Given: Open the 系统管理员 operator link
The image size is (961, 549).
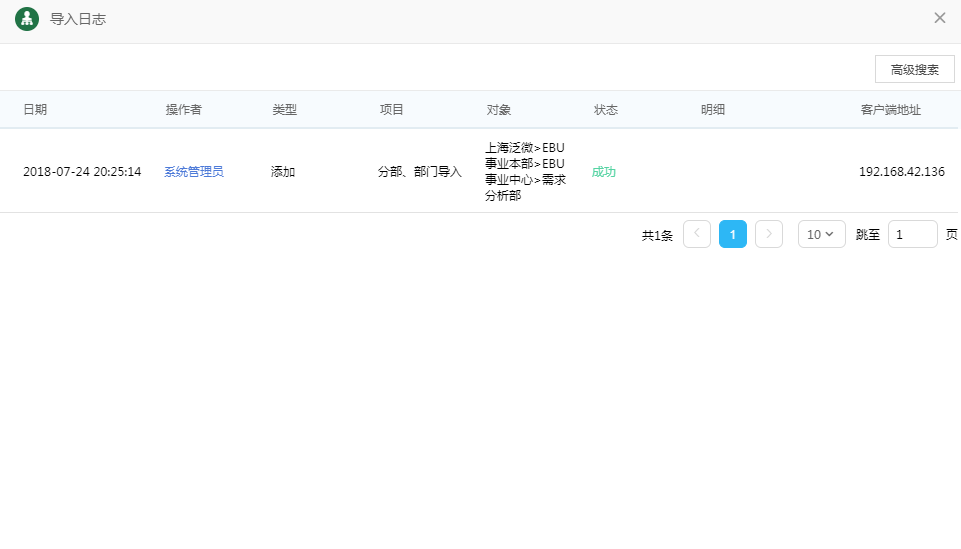Looking at the screenshot, I should tap(194, 172).
